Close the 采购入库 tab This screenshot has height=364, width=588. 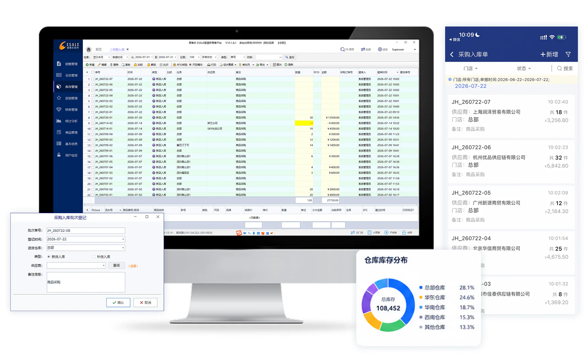click(x=127, y=50)
